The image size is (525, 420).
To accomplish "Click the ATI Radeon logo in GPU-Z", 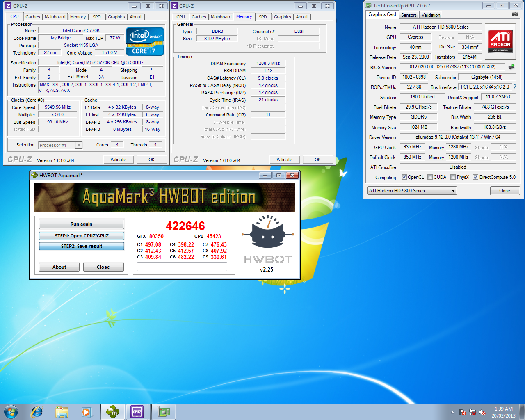I will click(500, 41).
